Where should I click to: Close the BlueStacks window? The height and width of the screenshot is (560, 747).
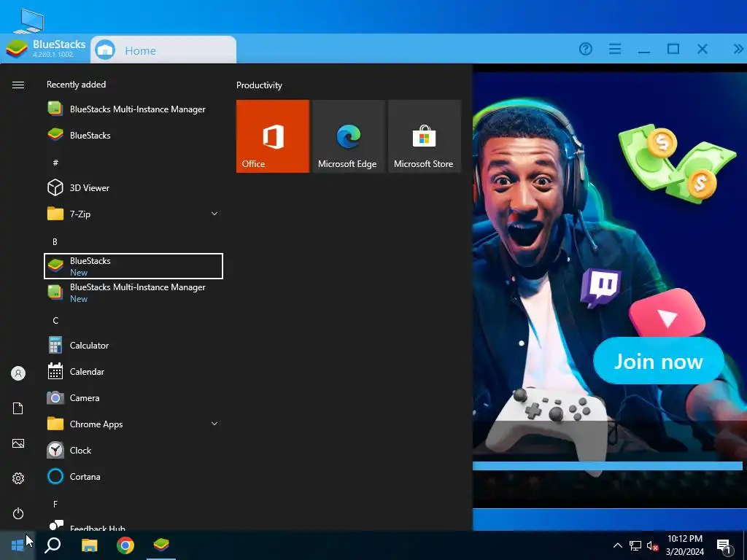(x=703, y=49)
